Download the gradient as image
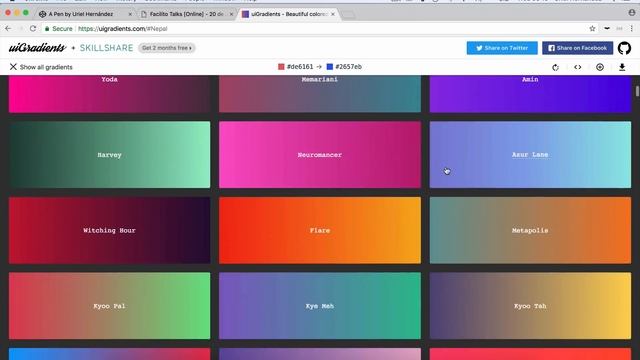640x360 pixels. [x=622, y=67]
